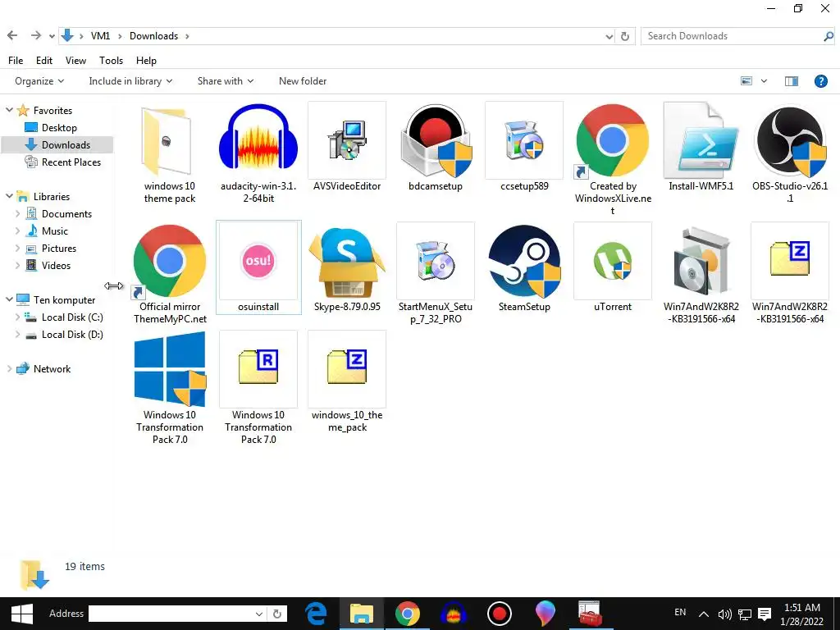Select the ccsetup589 installer
Image resolution: width=840 pixels, height=630 pixels.
524,148
